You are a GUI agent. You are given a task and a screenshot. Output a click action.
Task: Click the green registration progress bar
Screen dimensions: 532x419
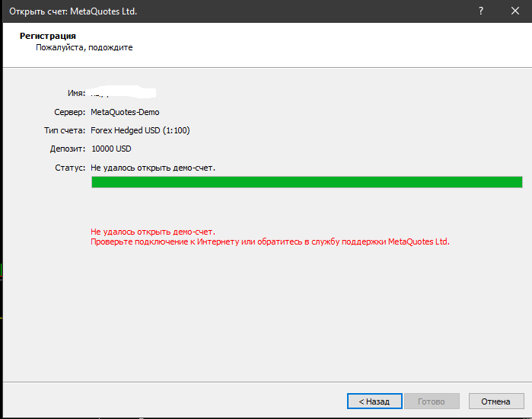pyautogui.click(x=307, y=182)
